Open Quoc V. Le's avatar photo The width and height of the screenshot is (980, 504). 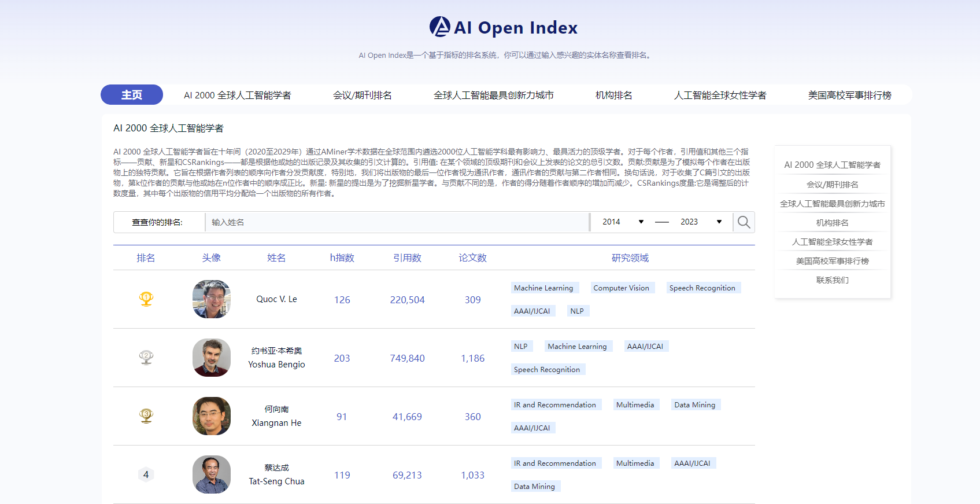point(212,299)
